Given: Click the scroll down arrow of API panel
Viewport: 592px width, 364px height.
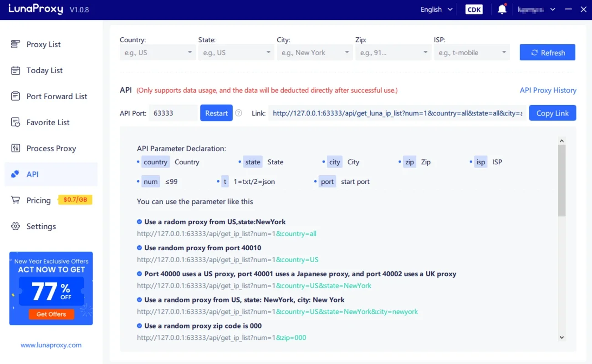Looking at the screenshot, I should [x=561, y=337].
